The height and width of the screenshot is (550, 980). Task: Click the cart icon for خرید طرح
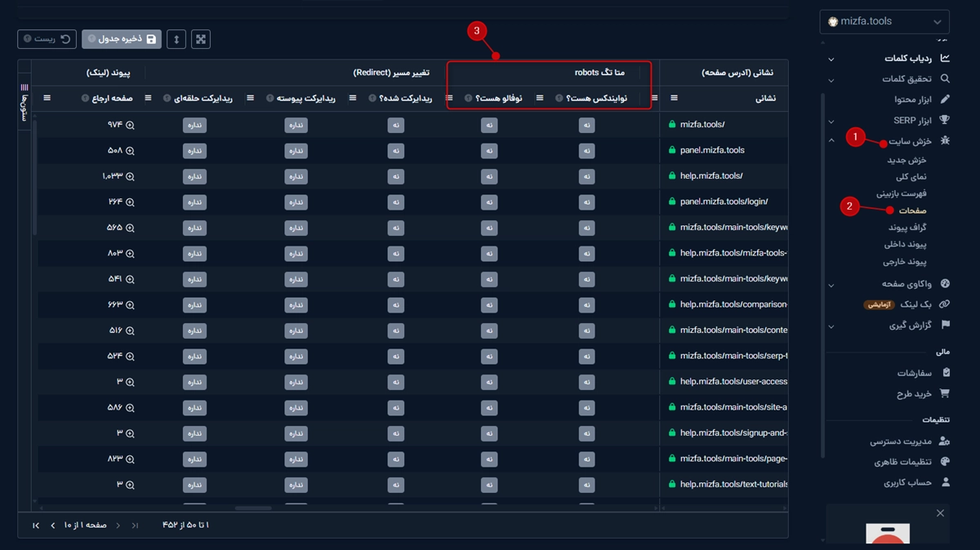tap(945, 393)
